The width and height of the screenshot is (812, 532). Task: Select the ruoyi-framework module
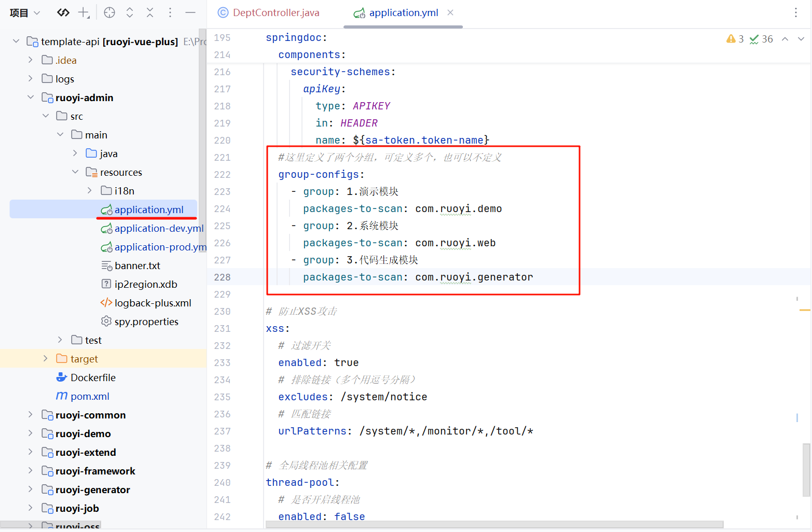95,471
